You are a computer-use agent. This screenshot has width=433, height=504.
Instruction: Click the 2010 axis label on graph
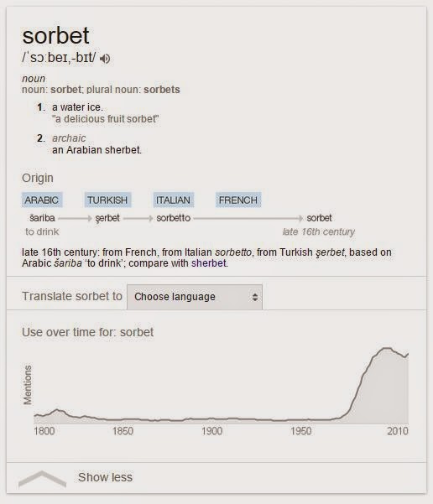398,431
